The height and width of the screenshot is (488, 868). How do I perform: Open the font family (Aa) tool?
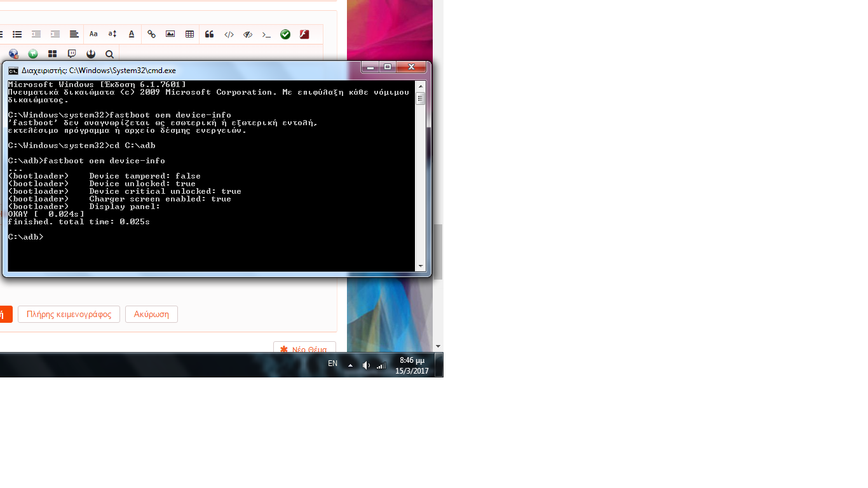click(x=93, y=34)
